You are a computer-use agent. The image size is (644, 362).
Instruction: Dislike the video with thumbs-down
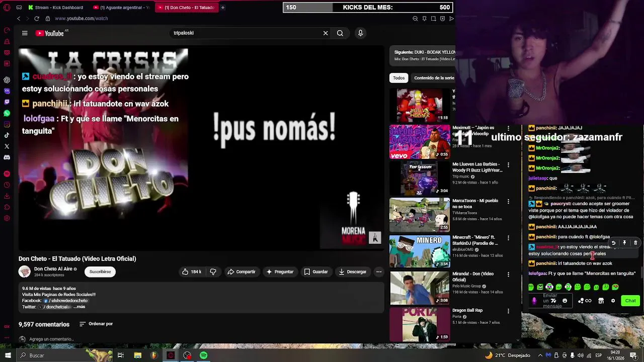(x=213, y=271)
